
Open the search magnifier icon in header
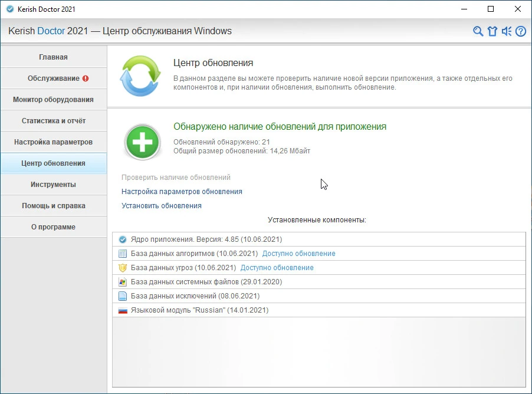(x=478, y=31)
